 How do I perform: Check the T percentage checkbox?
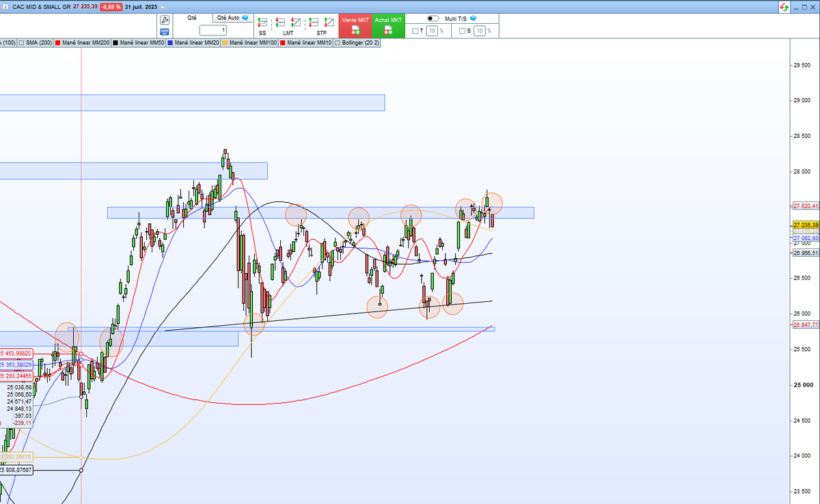(415, 31)
